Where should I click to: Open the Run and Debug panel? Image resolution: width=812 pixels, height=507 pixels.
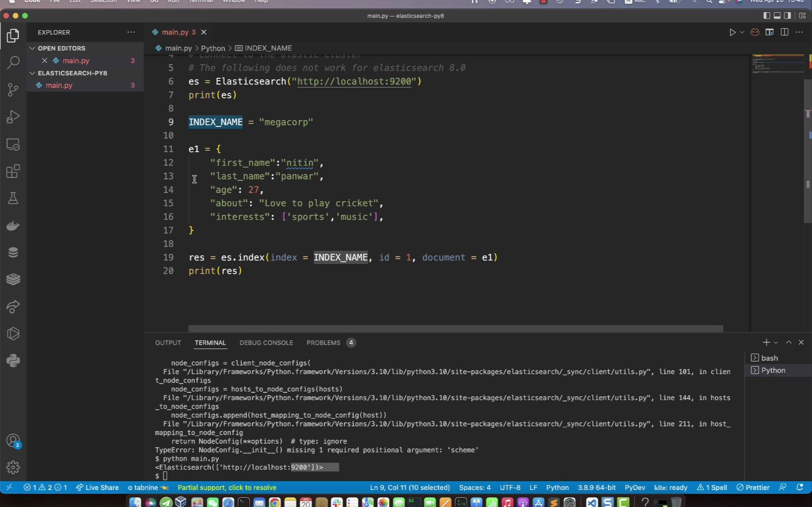click(13, 117)
